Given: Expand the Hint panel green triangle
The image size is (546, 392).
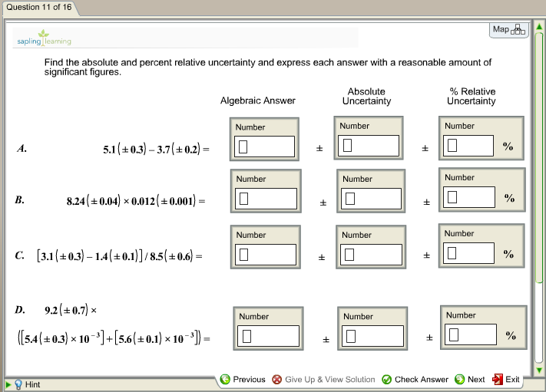Looking at the screenshot, I should click(8, 384).
